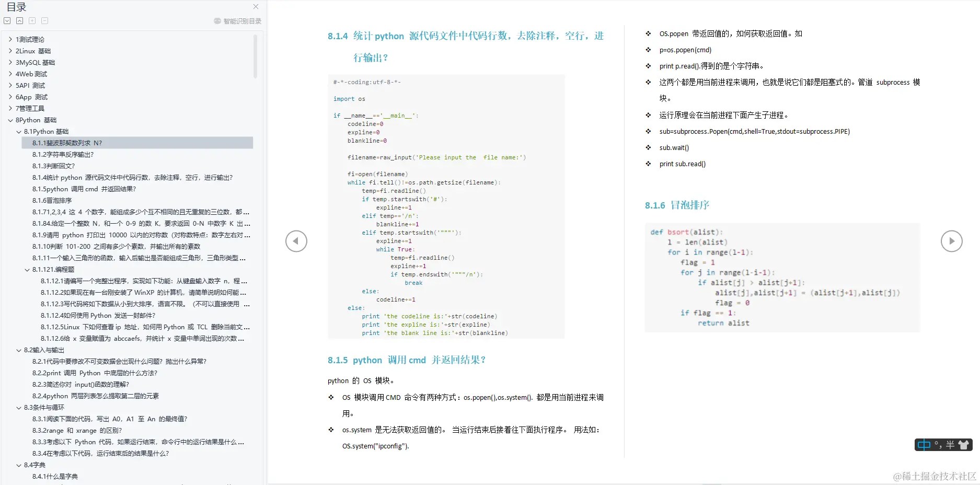Open outline entry 8.1.12.5Linux 下如何查看 ip 地址
The height and width of the screenshot is (485, 980).
coord(145,327)
